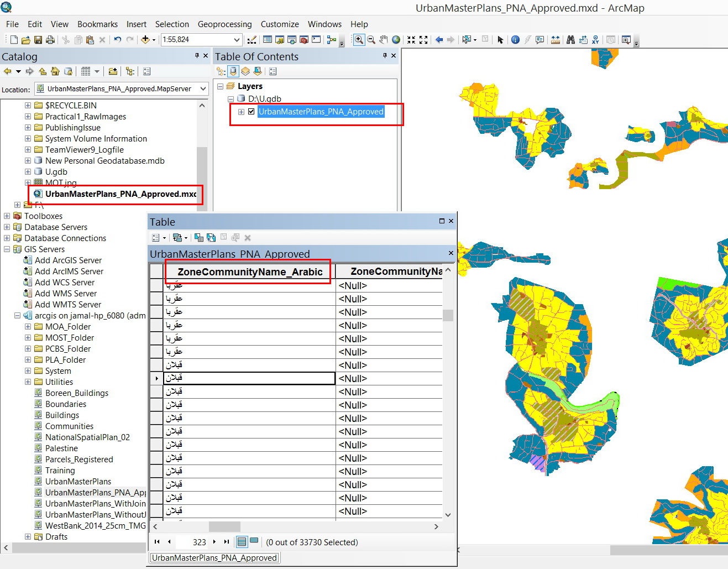Select UrbanMasterPlans_PNA_Approved tab below table
The image size is (728, 569).
pos(214,558)
